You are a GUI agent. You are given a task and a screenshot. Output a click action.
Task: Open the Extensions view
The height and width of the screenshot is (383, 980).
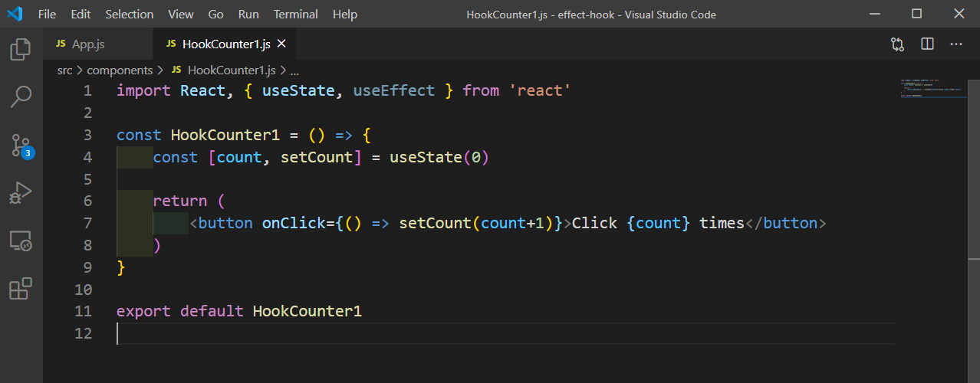point(21,289)
